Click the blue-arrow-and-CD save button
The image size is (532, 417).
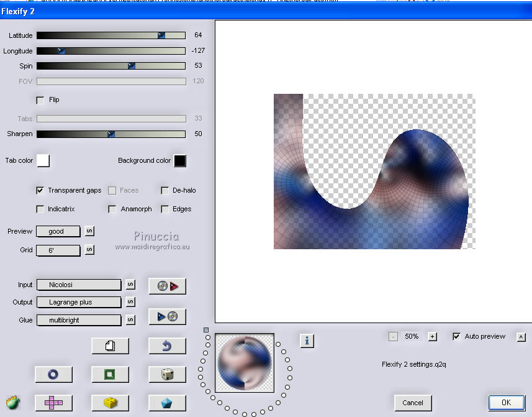pos(167,316)
